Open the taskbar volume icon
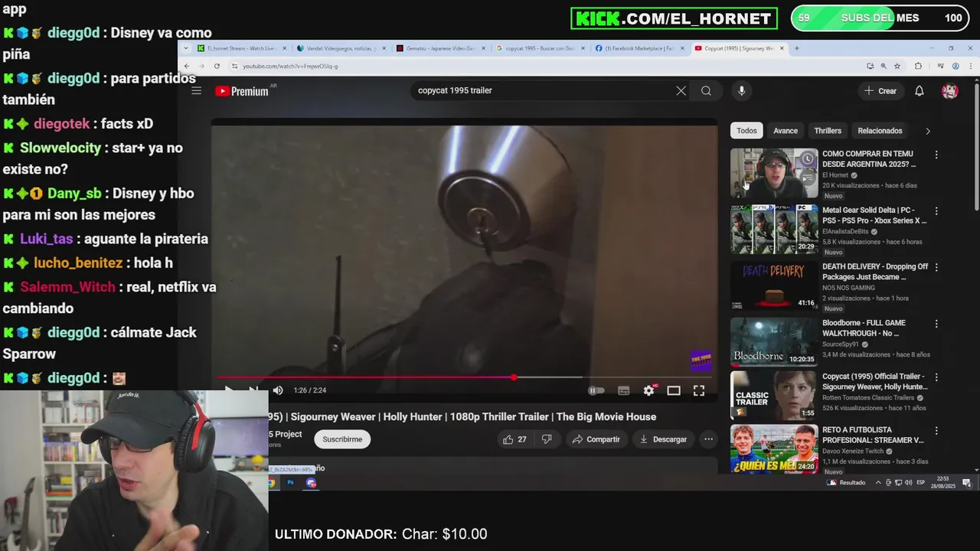Image resolution: width=980 pixels, height=551 pixels. [x=908, y=483]
